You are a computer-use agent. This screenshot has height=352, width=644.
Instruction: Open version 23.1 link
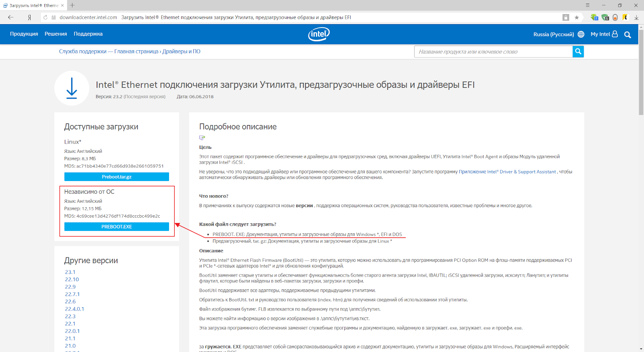point(70,272)
